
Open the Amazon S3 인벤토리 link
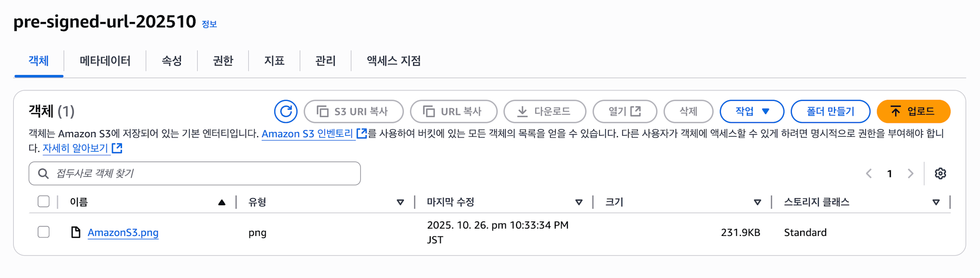(307, 134)
